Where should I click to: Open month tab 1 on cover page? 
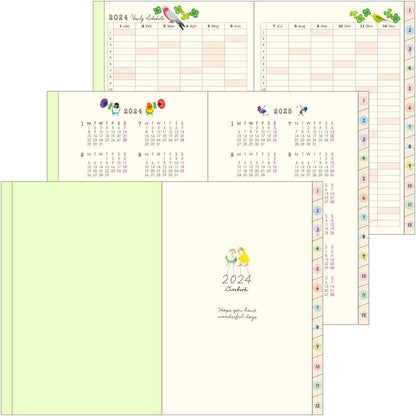pos(317,191)
